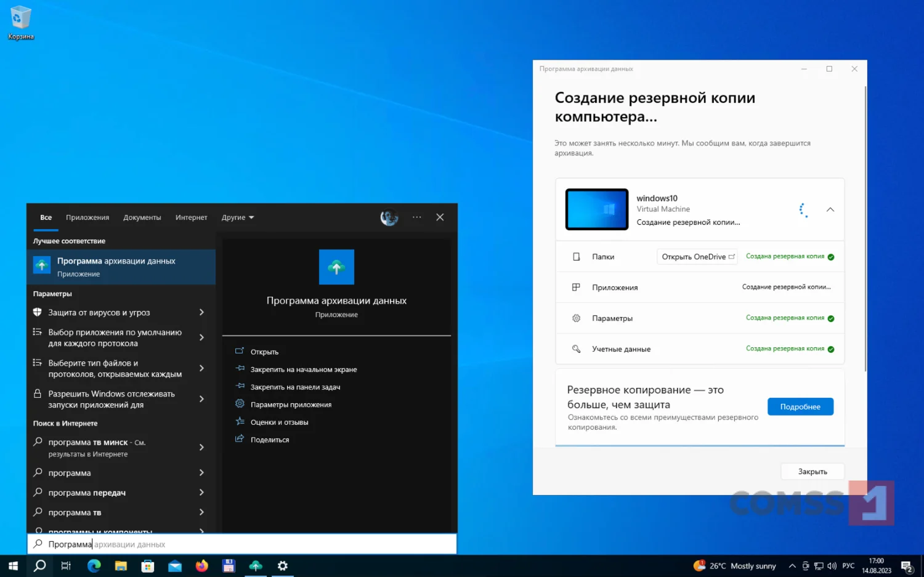Select the Документы search tab
This screenshot has height=577, width=924.
tap(142, 217)
